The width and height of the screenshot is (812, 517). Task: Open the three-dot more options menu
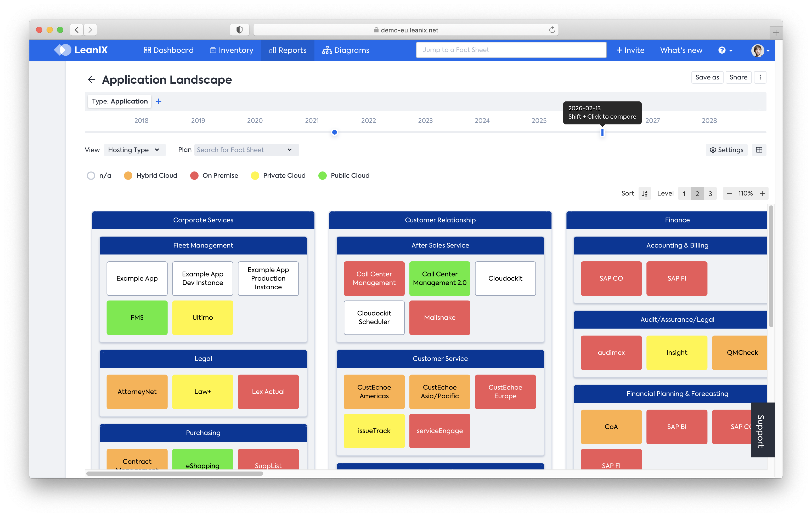coord(760,77)
